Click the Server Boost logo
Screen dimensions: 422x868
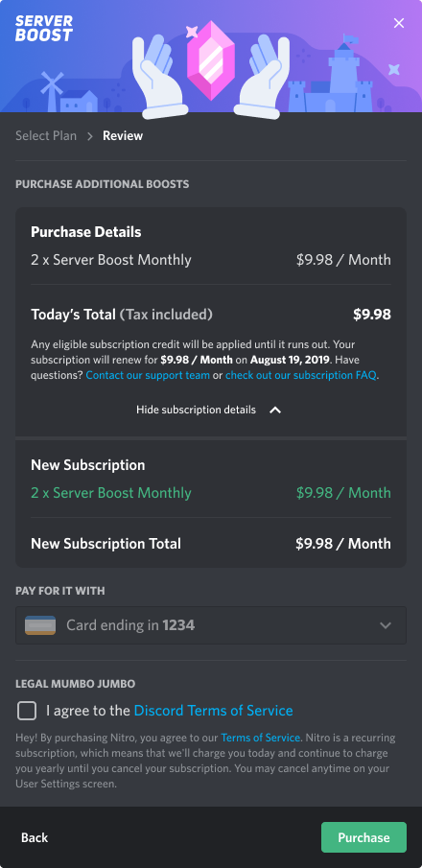click(44, 28)
